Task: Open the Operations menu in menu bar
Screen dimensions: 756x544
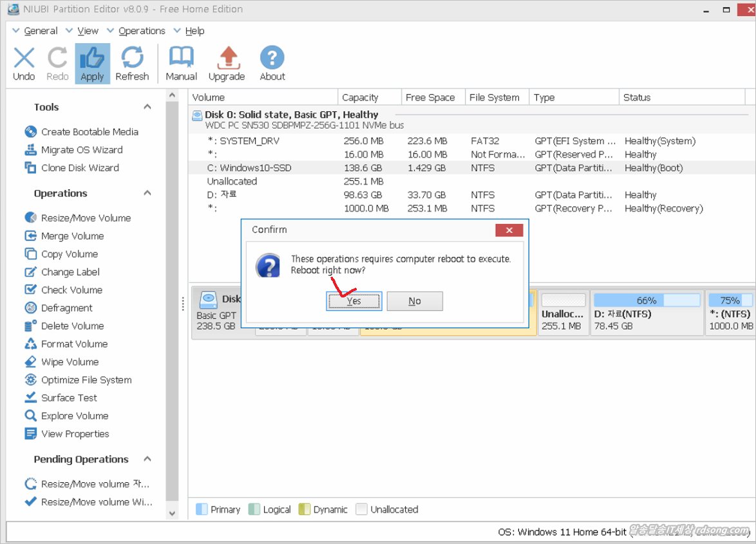Action: pos(141,31)
